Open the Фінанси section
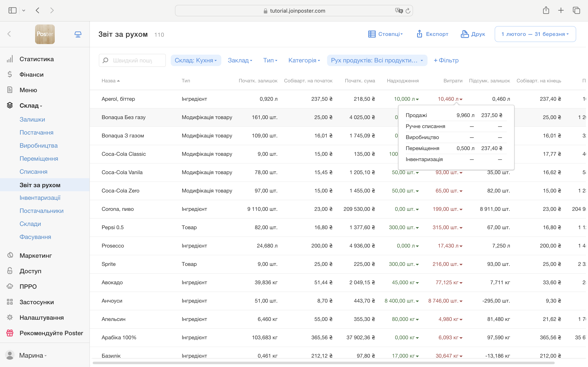This screenshot has height=367, width=588. pyautogui.click(x=31, y=74)
